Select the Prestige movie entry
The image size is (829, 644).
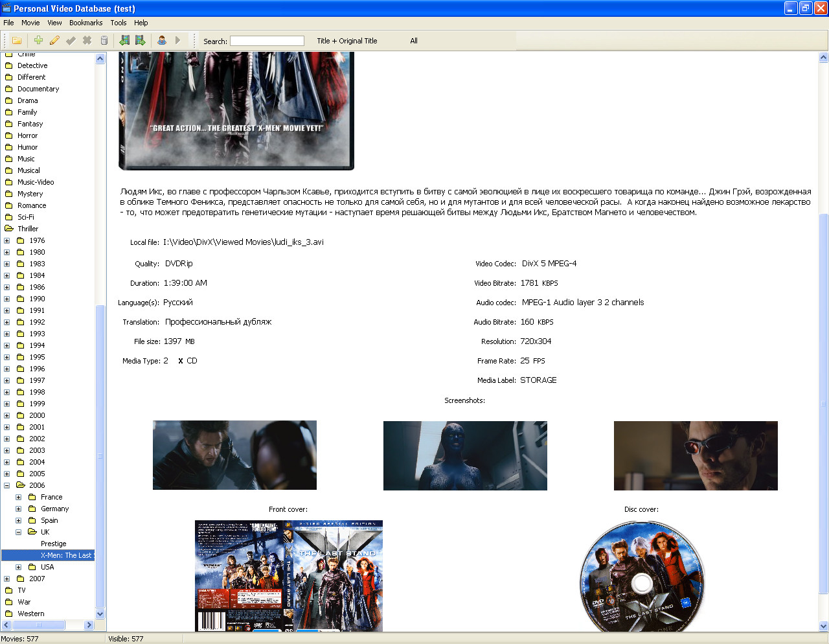(x=54, y=544)
